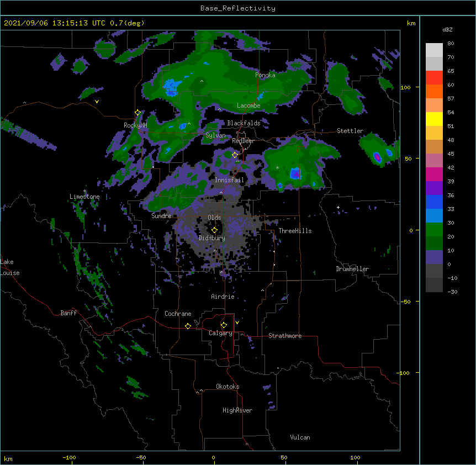Click the Limestone label
The width and height of the screenshot is (476, 465).
click(84, 197)
